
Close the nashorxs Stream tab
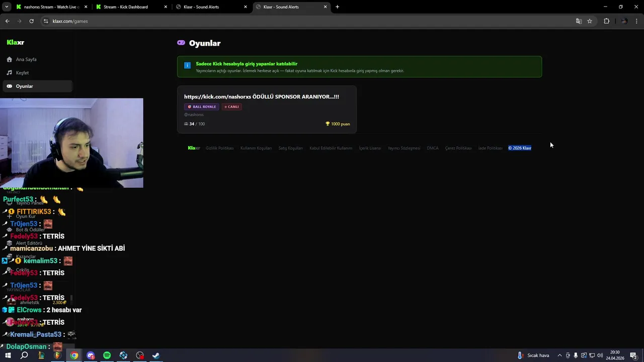[x=86, y=7]
